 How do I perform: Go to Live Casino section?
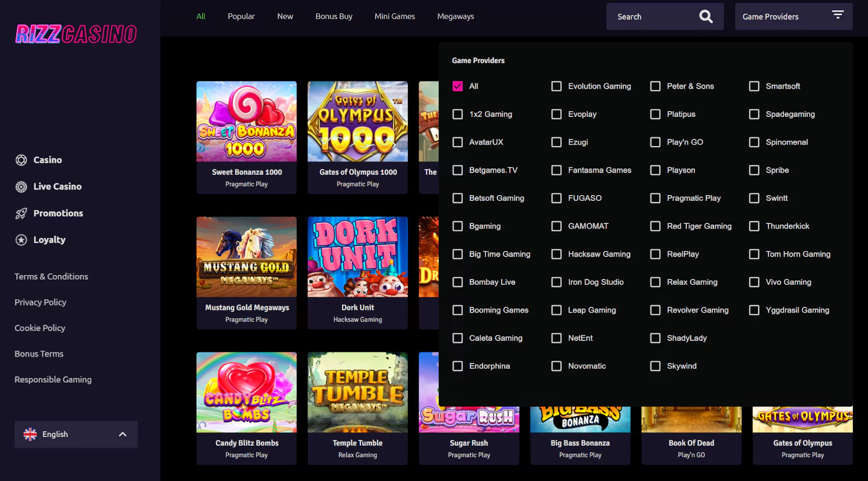click(x=57, y=187)
